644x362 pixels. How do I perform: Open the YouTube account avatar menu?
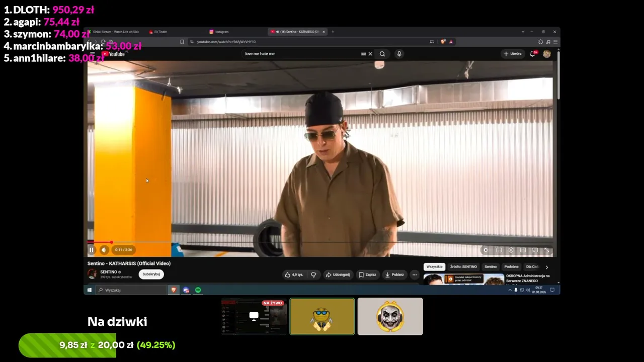tap(547, 54)
